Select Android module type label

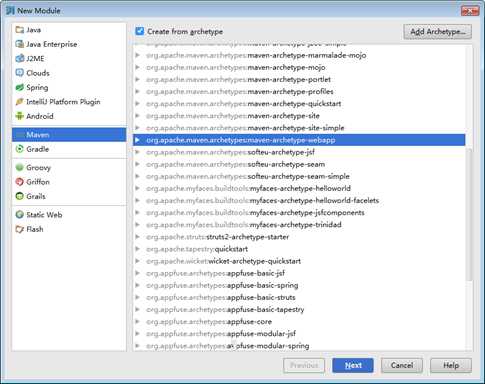click(40, 116)
